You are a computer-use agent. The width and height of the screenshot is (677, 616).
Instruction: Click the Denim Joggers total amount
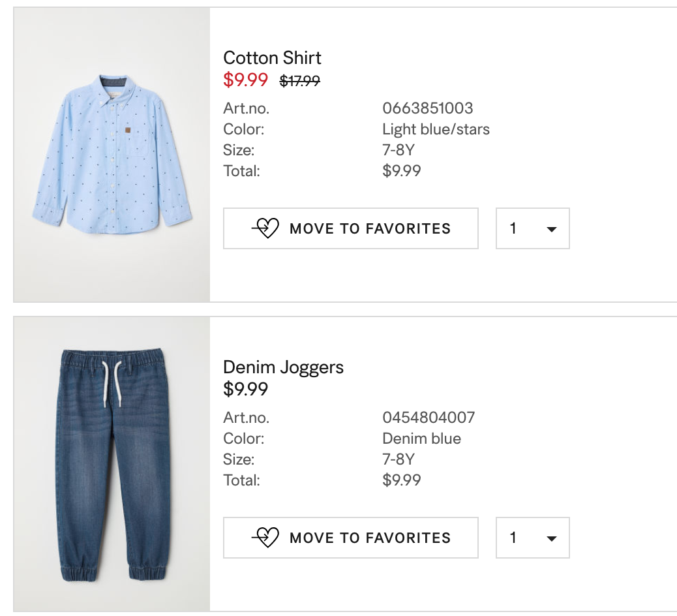click(401, 480)
